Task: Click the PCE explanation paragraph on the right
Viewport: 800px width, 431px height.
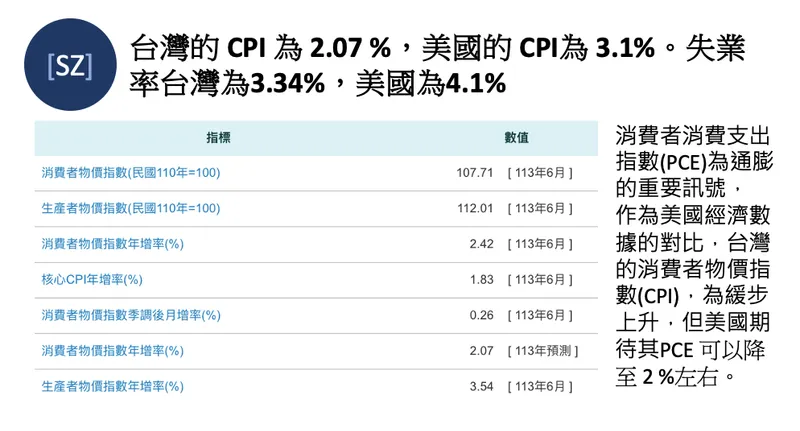Action: [x=694, y=255]
